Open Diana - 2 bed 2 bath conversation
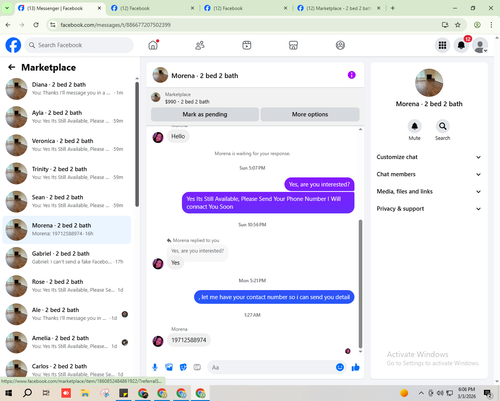Viewport: 500px width, 401px height. coord(67,89)
